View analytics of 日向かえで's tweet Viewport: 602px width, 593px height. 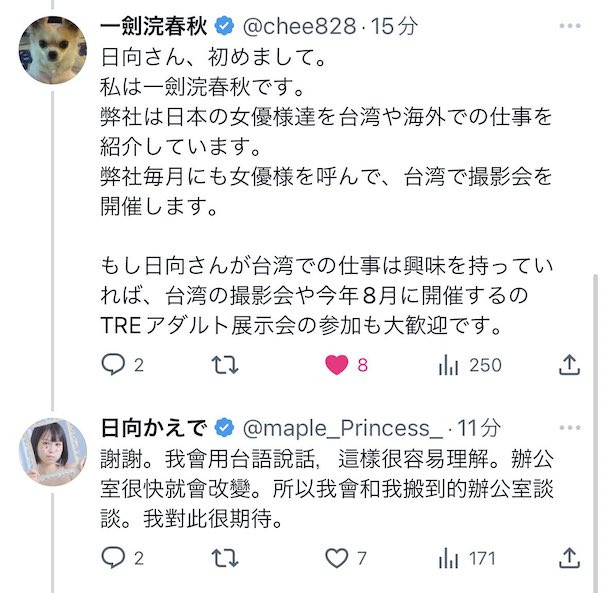coord(448,557)
